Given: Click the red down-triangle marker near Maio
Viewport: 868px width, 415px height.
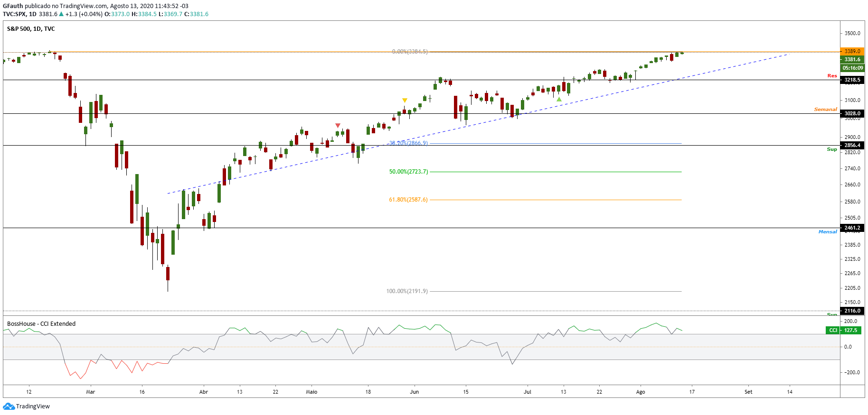Looking at the screenshot, I should [338, 126].
